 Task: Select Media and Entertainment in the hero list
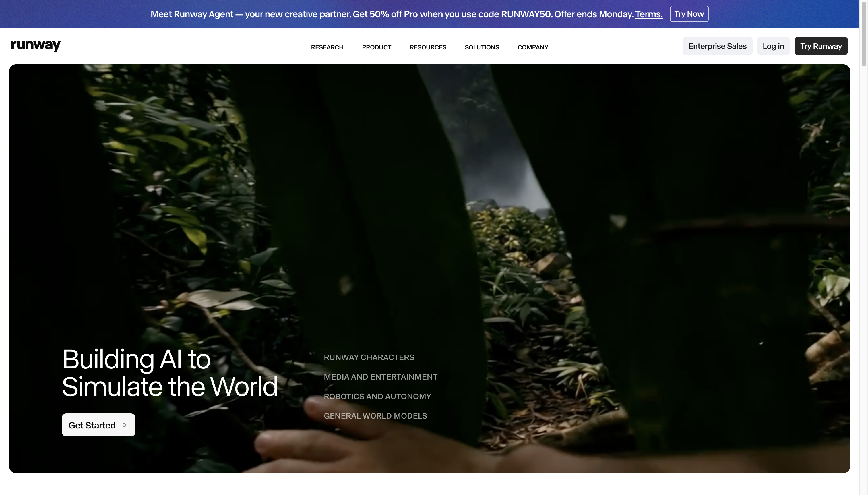pos(380,377)
